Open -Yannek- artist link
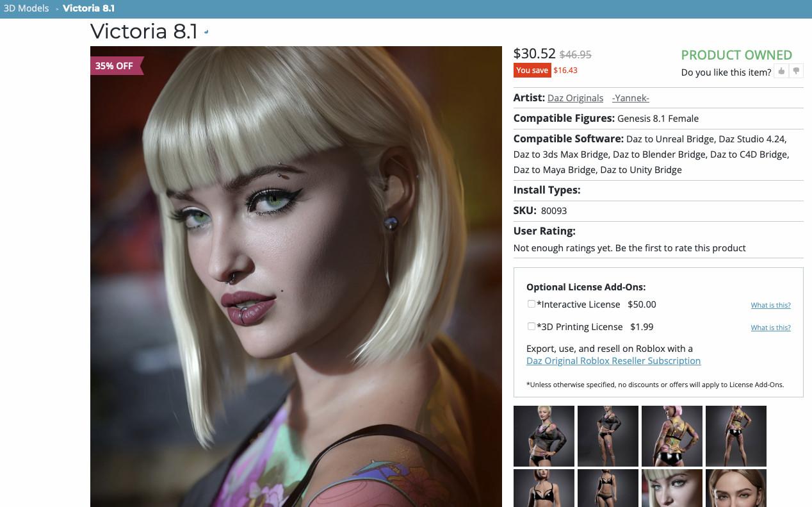 coord(631,98)
